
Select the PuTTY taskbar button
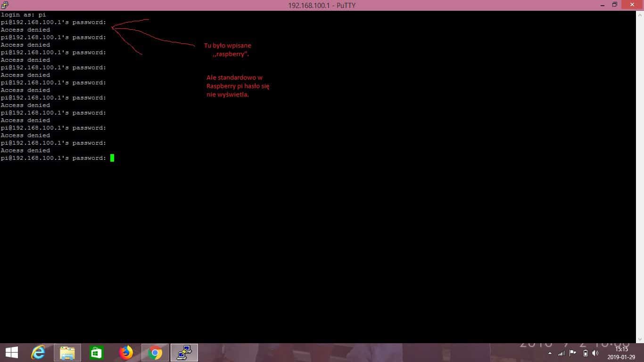tap(184, 353)
